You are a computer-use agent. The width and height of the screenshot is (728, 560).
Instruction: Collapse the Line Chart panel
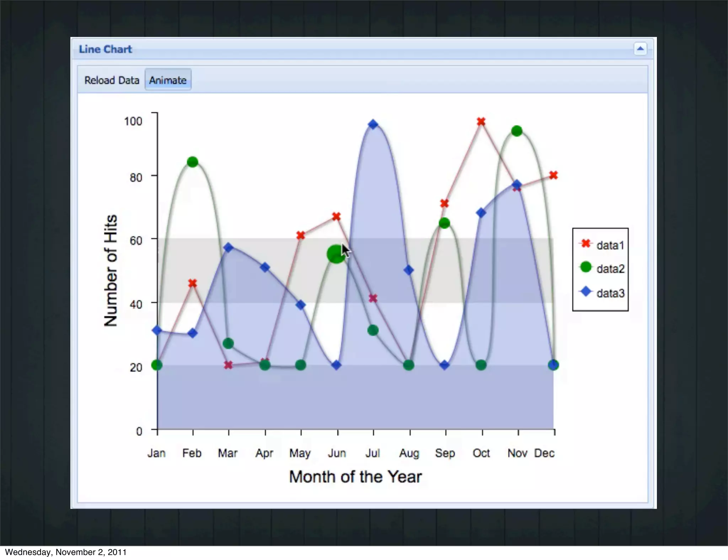coord(640,49)
